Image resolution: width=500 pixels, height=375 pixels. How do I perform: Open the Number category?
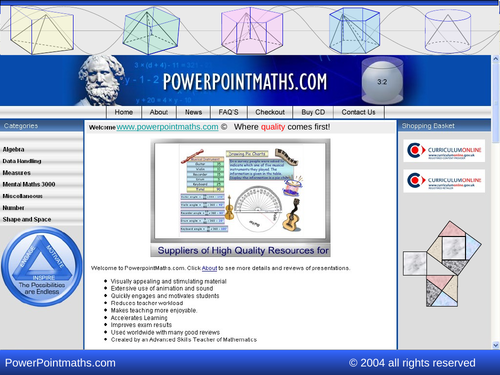13,208
